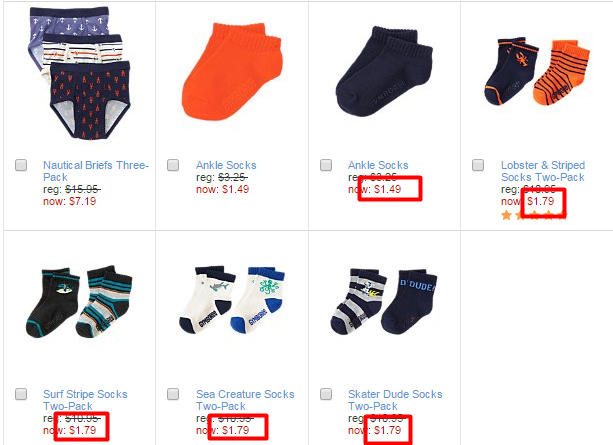Click the navy Ankle Socks title link
Image resolution: width=613 pixels, height=445 pixels.
[378, 165]
